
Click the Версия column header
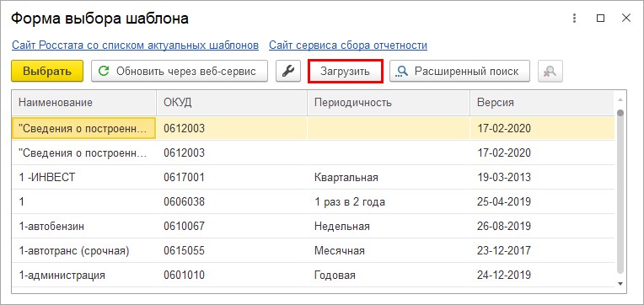click(542, 103)
